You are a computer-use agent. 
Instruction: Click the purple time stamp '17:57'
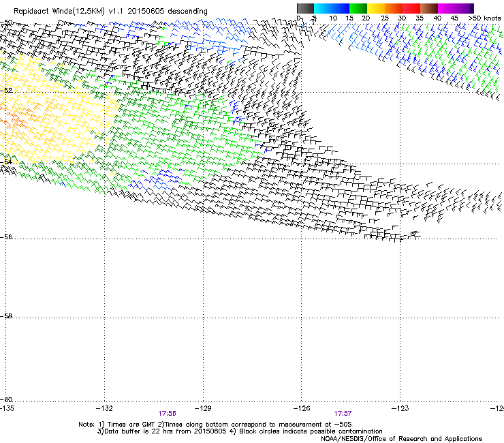tap(343, 414)
